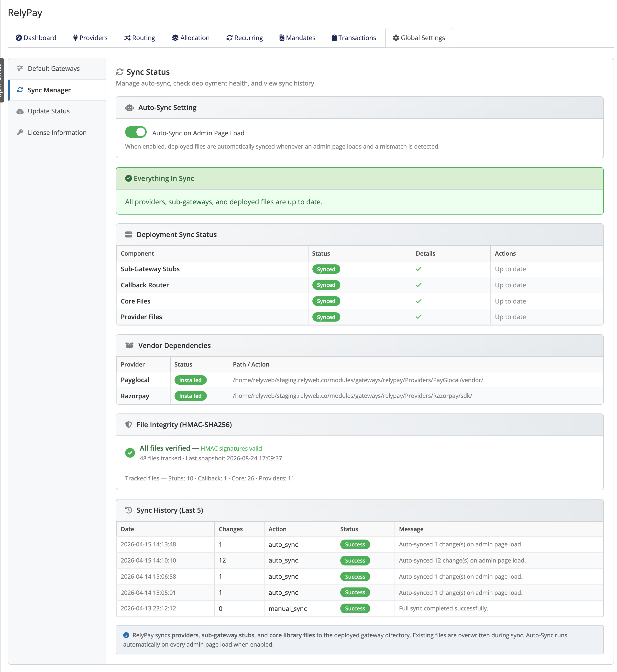
Task: Open Update Status in the sidebar
Action: (x=57, y=111)
